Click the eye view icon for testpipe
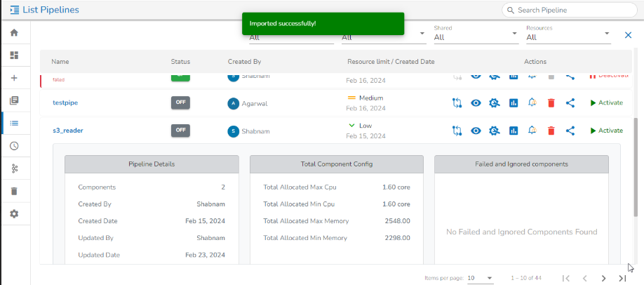This screenshot has width=644, height=285. [476, 102]
